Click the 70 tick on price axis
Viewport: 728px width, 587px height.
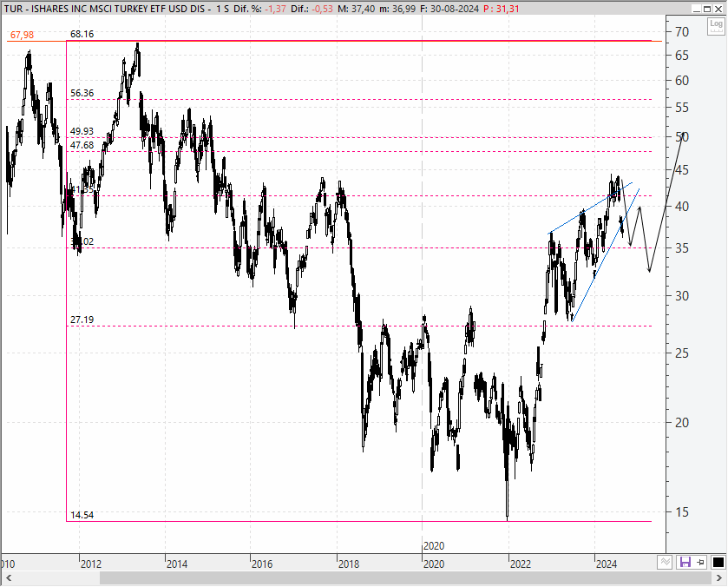[x=682, y=32]
